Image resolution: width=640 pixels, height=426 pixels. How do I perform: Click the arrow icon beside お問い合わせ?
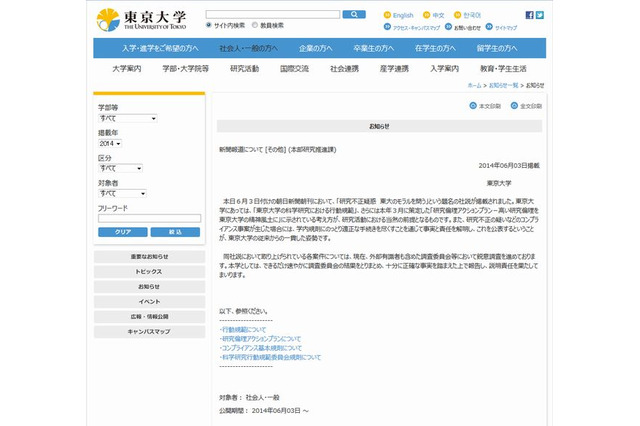pyautogui.click(x=448, y=27)
